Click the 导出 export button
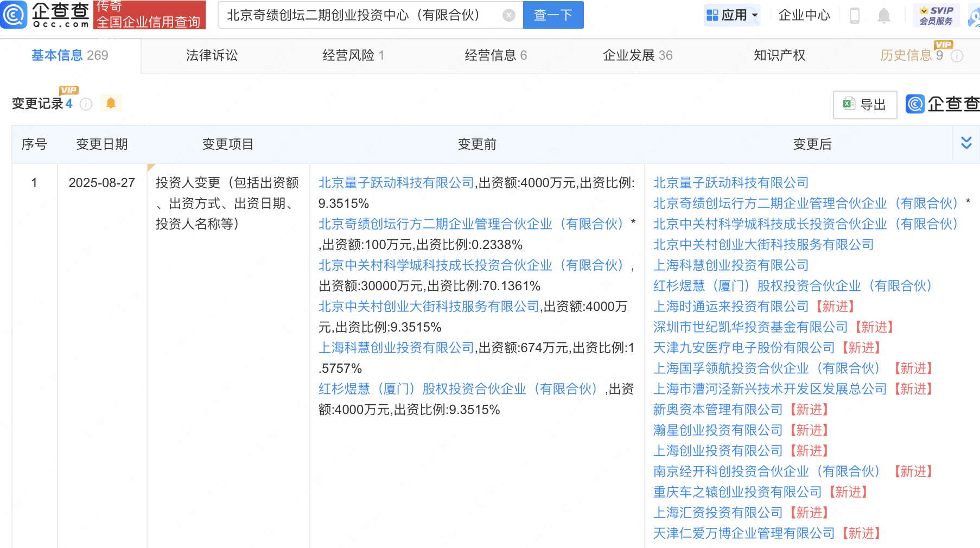 865,105
